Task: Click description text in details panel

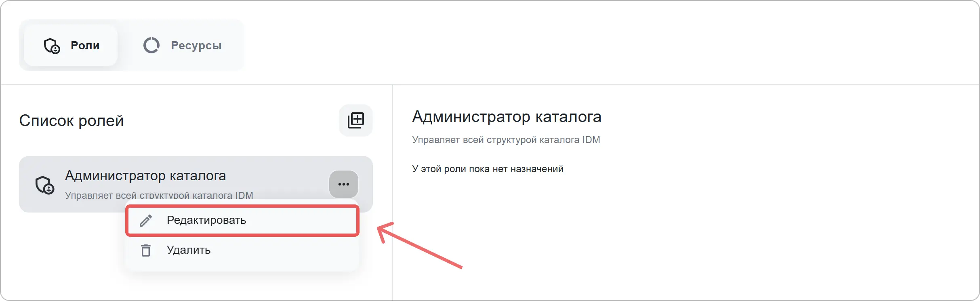Action: click(x=506, y=140)
